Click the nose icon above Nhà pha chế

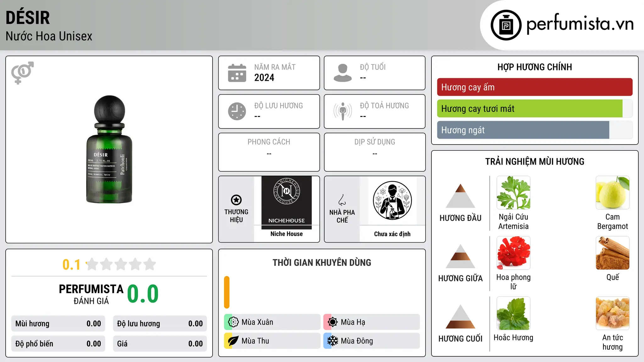342,200
